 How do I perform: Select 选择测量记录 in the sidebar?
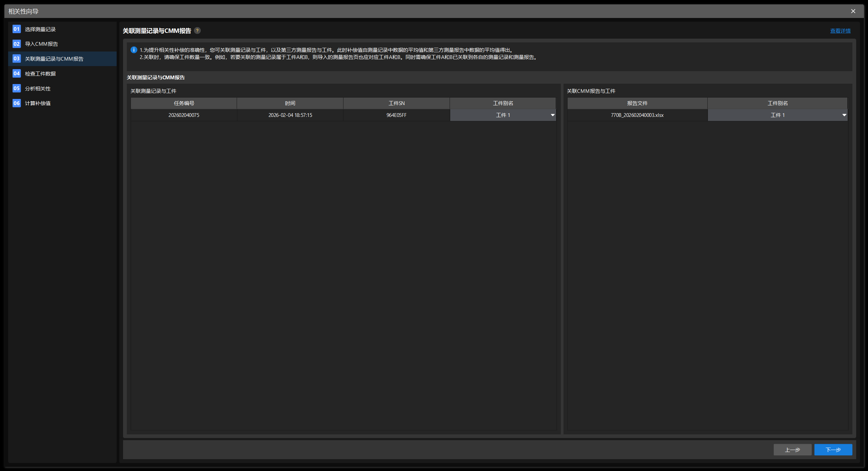point(41,29)
